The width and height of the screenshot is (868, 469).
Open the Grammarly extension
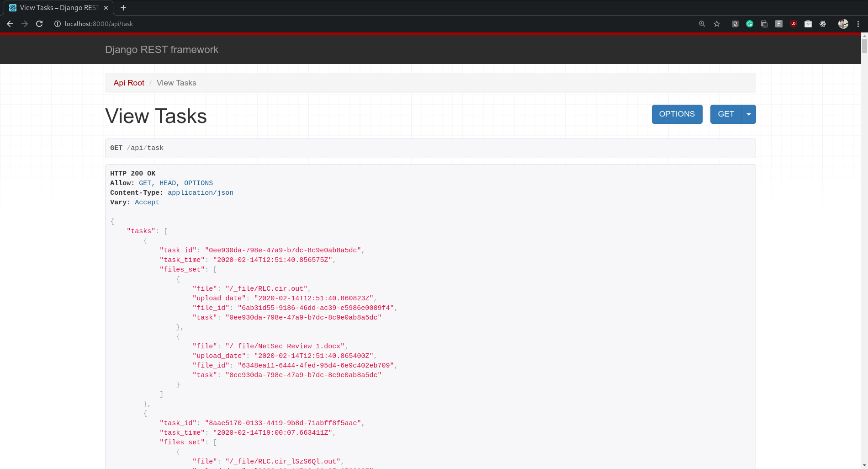(750, 24)
